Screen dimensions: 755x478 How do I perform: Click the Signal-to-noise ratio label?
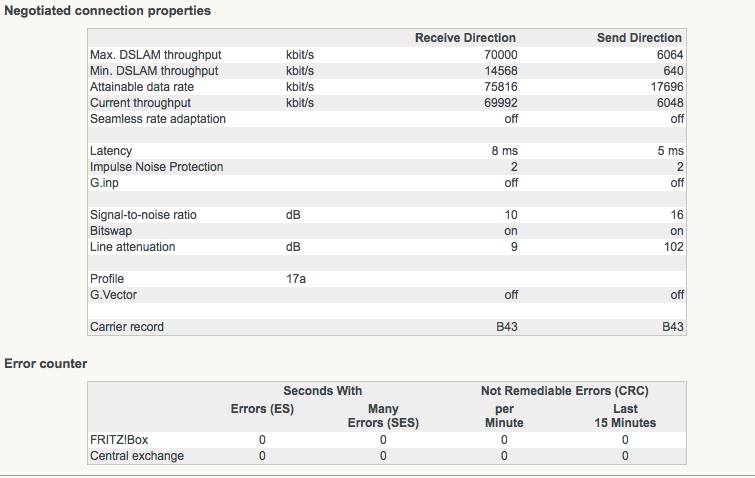[x=145, y=215]
